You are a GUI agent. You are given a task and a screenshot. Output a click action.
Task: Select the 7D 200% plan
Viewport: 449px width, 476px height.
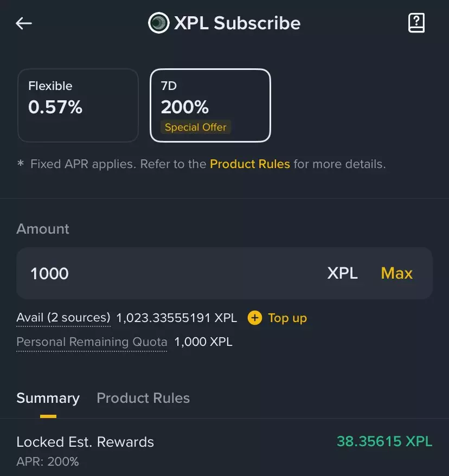tap(210, 105)
